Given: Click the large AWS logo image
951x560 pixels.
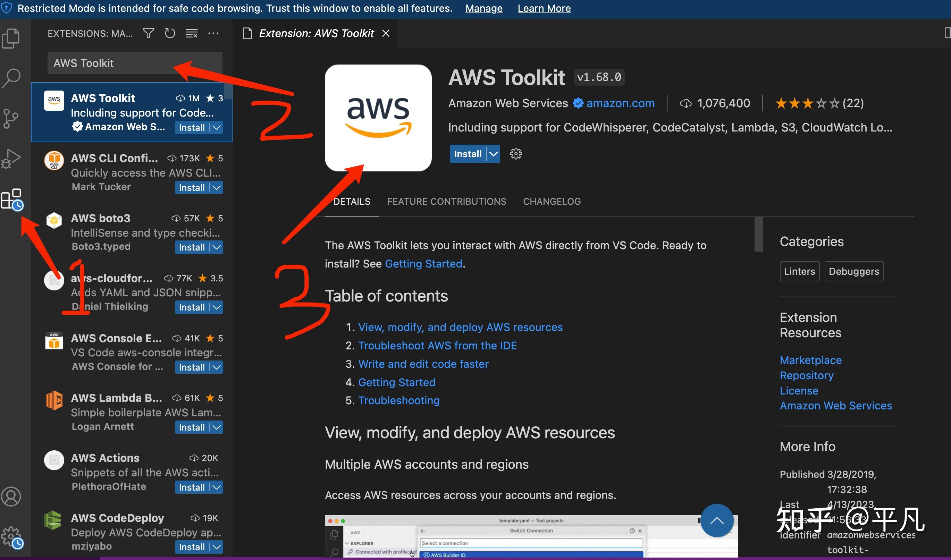Looking at the screenshot, I should point(378,118).
